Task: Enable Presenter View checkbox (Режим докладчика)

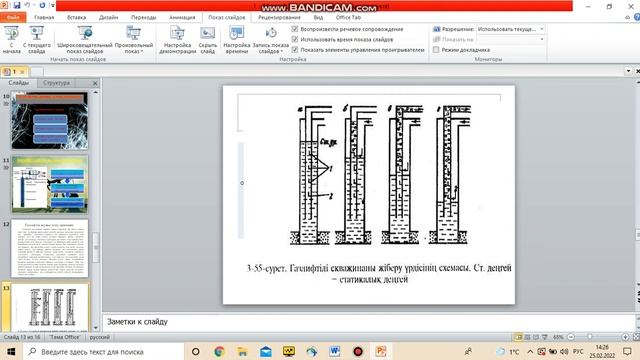Action: tap(436, 49)
